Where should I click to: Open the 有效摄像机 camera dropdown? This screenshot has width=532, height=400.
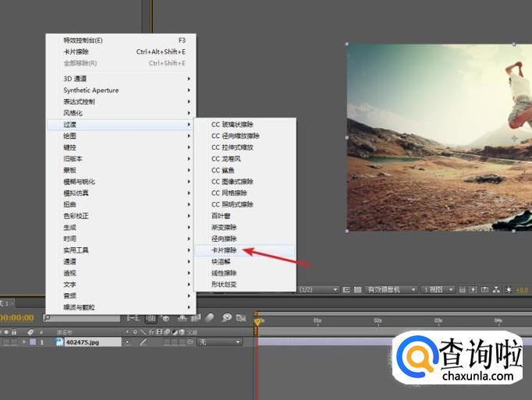point(390,289)
